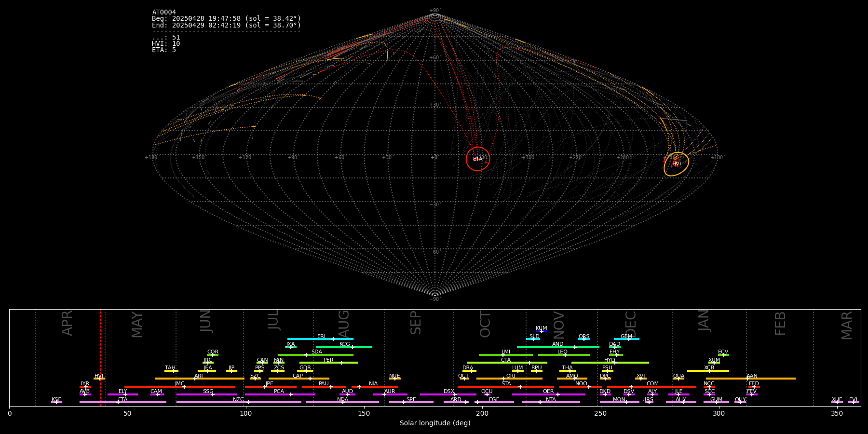This screenshot has width=868, height=434.
Task: Select the DAD shower label
Action: tap(615, 344)
